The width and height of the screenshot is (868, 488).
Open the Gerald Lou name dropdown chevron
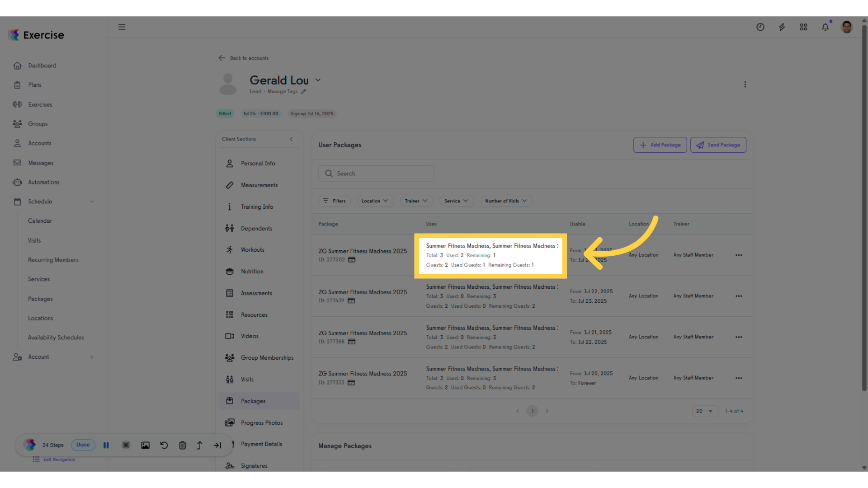[x=318, y=80]
